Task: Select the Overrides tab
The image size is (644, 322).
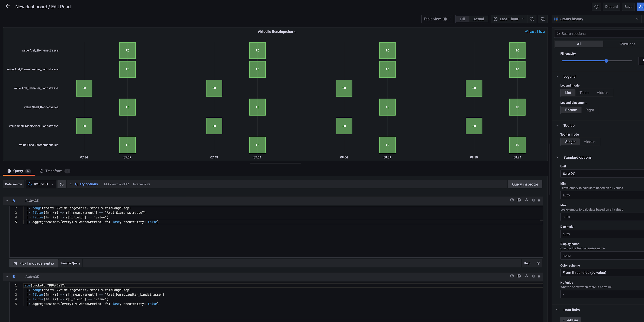Action: click(x=627, y=44)
